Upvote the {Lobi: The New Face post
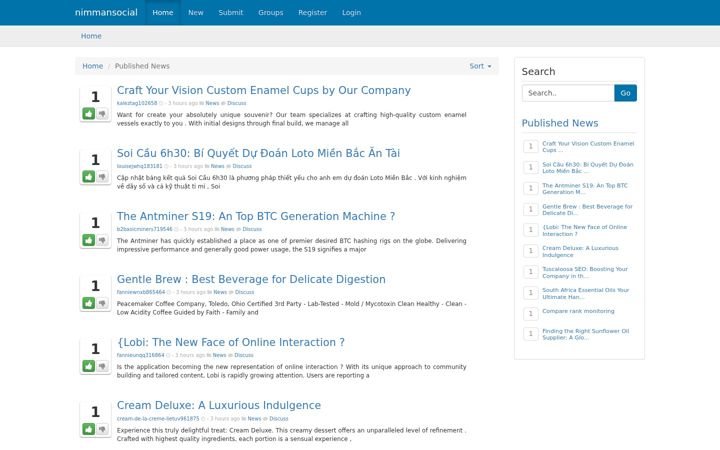 [x=89, y=366]
